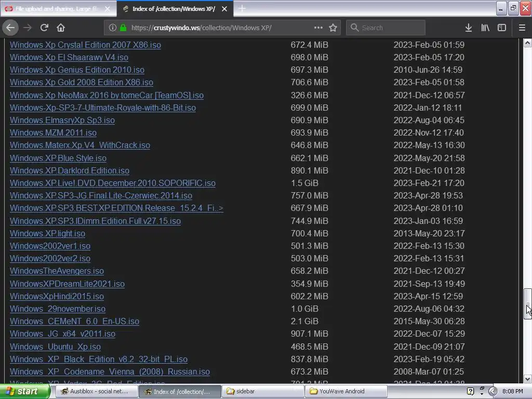Reload the current page
532x399 pixels.
[45, 28]
